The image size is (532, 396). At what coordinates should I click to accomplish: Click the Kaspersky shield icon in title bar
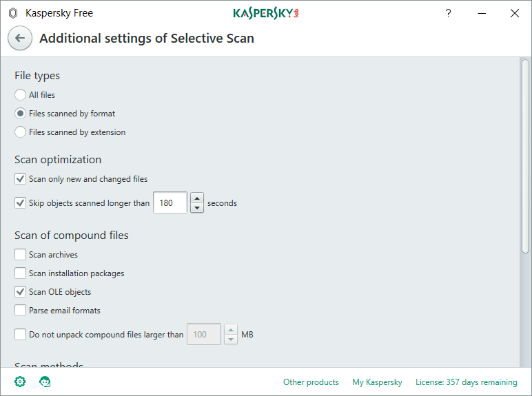tap(13, 13)
